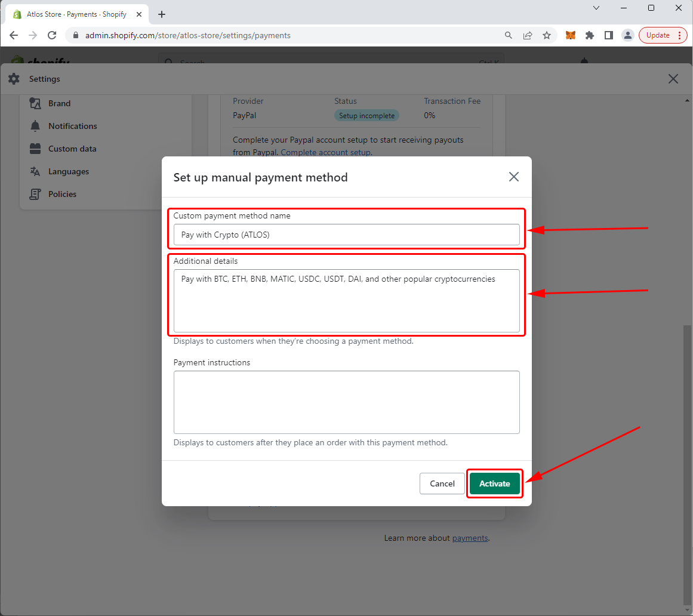Click the browser back arrow
The height and width of the screenshot is (616, 693).
14,35
